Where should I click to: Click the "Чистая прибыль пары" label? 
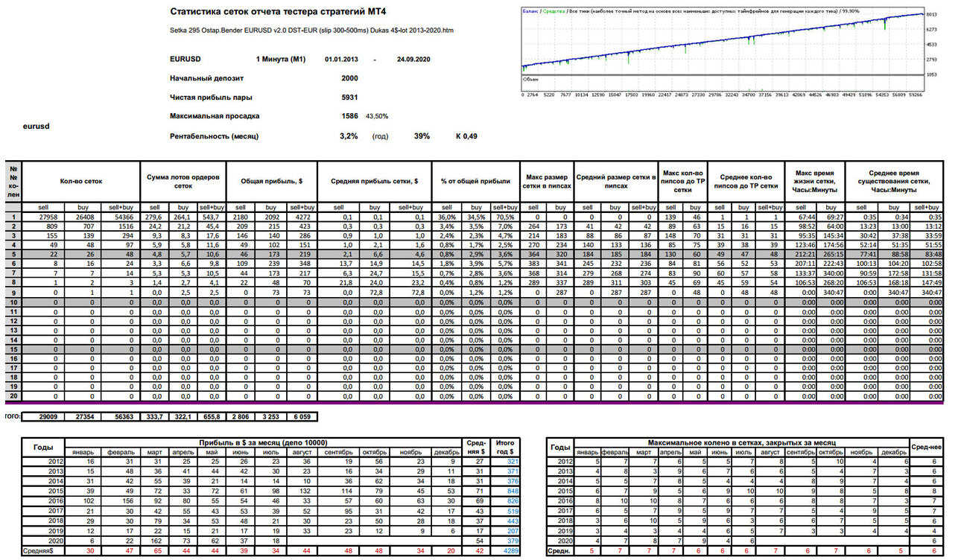[x=211, y=98]
